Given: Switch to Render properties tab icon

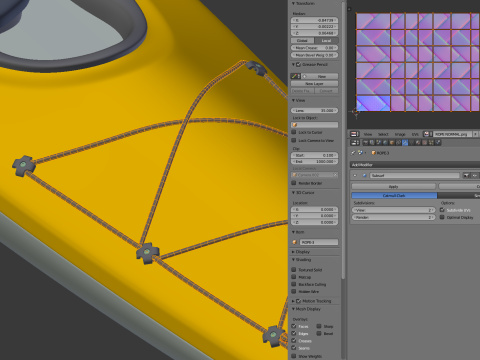Looking at the screenshot, I should 366,143.
